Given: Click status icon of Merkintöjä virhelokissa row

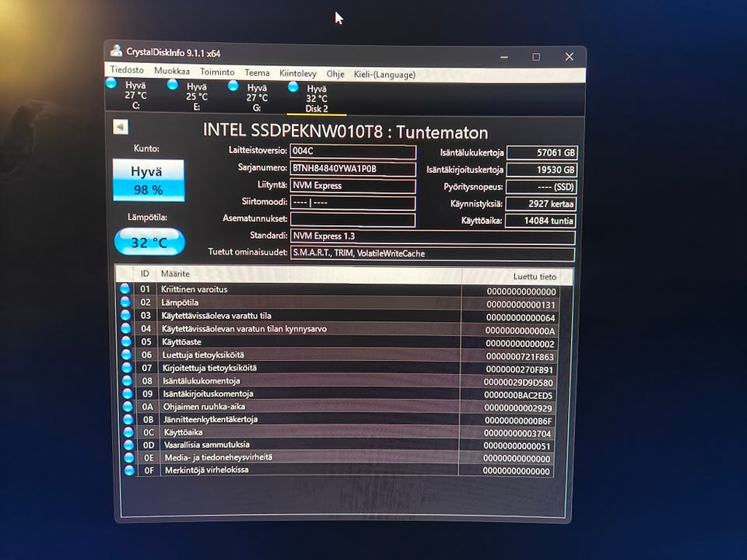Looking at the screenshot, I should point(130,470).
